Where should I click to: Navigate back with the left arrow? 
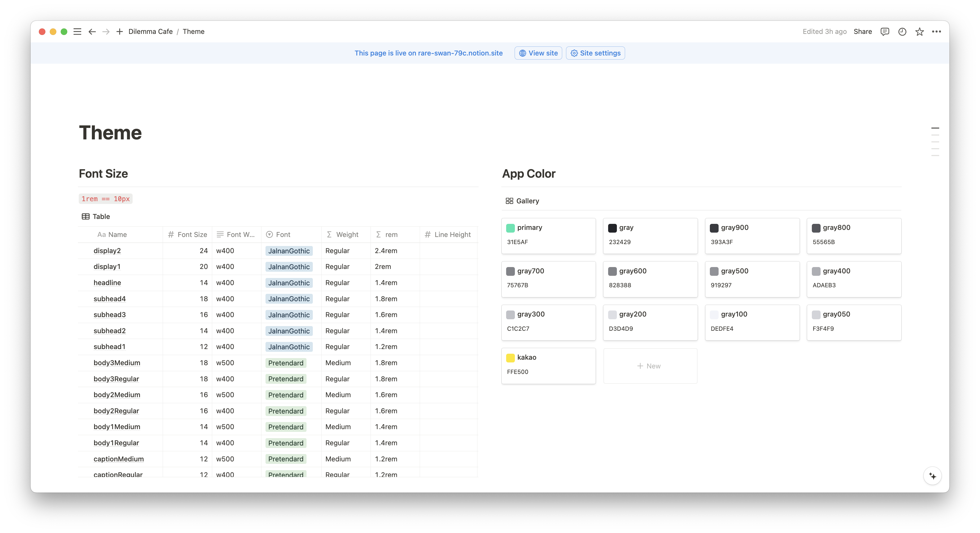(x=92, y=31)
